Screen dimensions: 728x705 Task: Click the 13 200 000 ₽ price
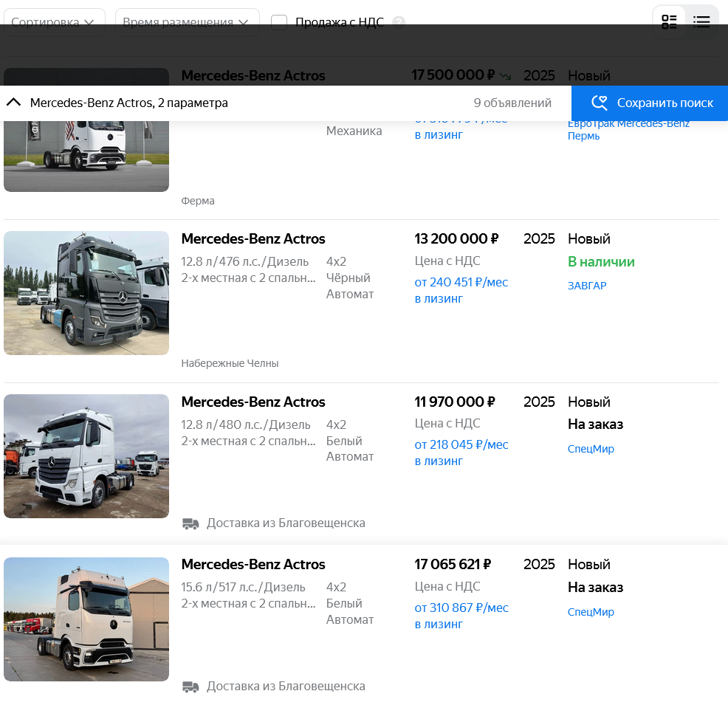(456, 238)
